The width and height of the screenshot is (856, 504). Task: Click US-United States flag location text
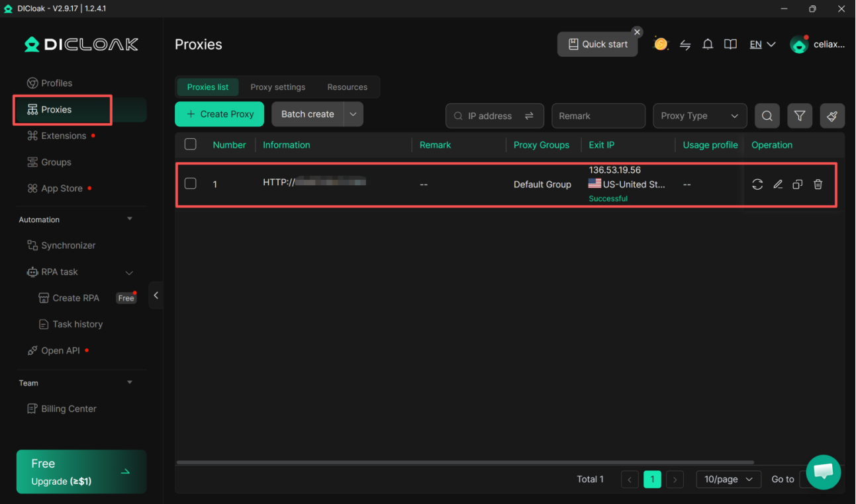627,184
